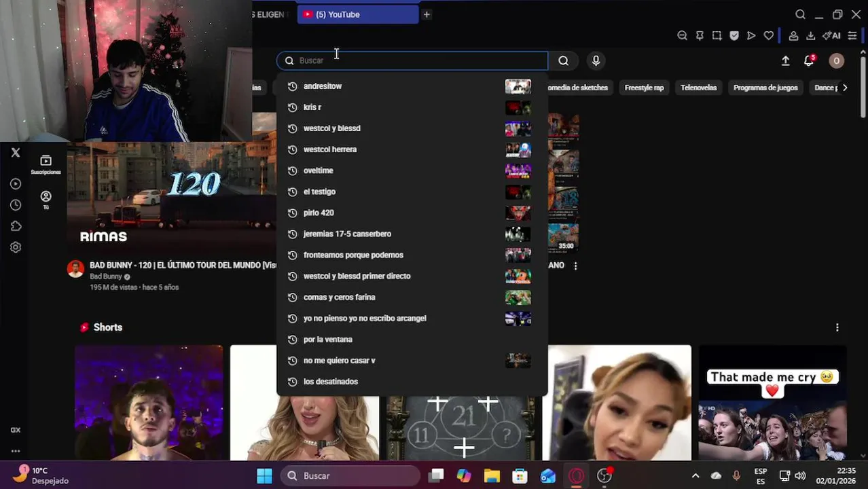
Task: Open the Easy Setup sliders icon
Action: pos(852,35)
